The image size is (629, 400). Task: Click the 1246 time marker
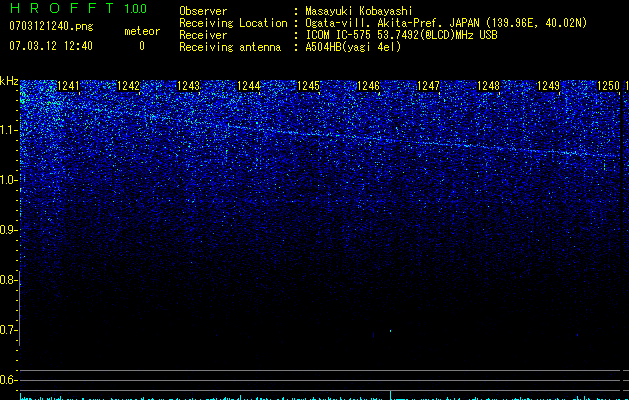[369, 86]
